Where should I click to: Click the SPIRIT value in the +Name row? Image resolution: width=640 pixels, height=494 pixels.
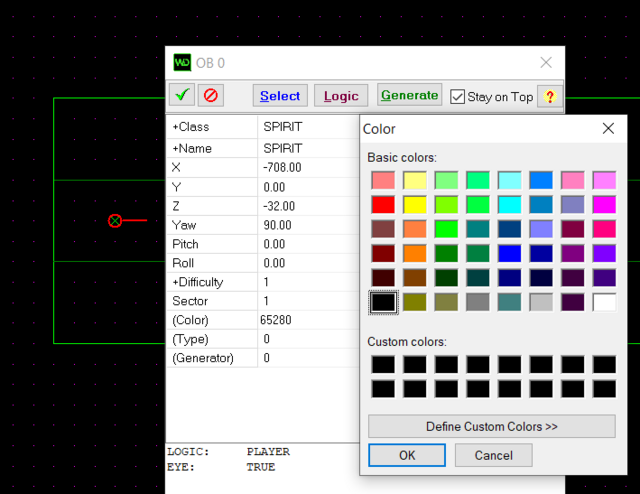(x=283, y=148)
